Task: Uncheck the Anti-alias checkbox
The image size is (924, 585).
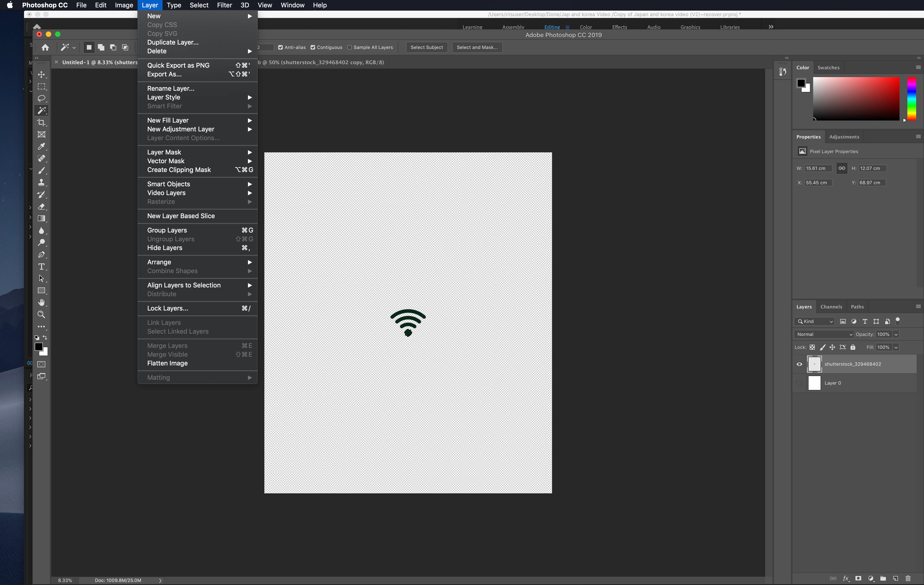Action: coord(281,48)
